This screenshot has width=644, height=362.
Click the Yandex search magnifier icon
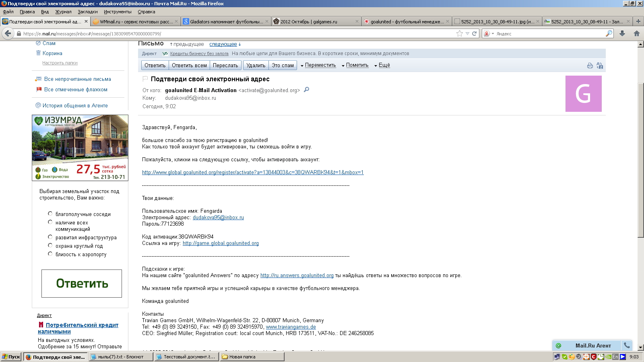pyautogui.click(x=609, y=34)
